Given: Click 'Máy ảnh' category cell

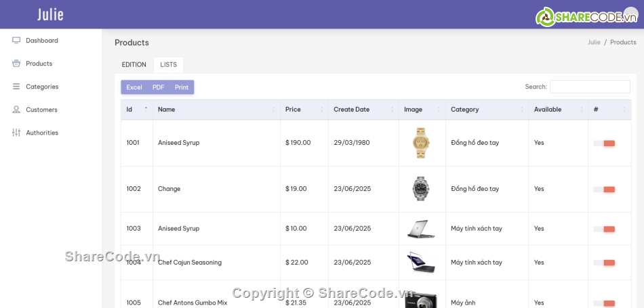Looking at the screenshot, I should [x=463, y=303].
